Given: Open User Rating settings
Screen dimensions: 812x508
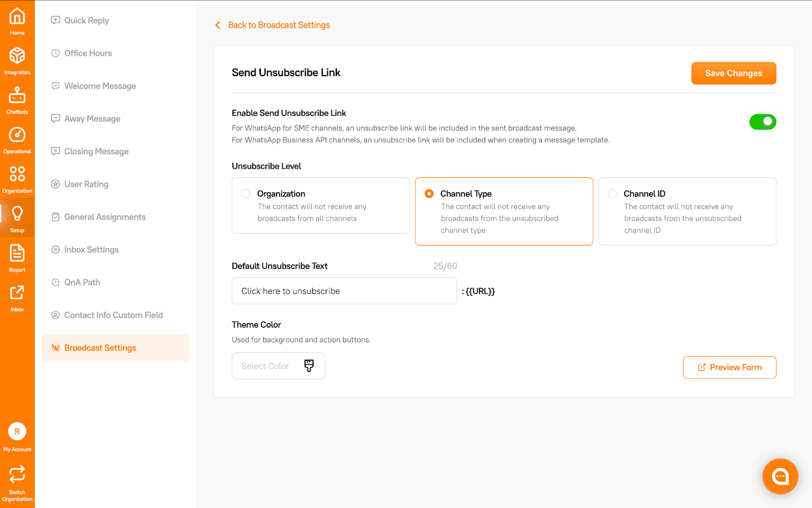Looking at the screenshot, I should tap(116, 184).
